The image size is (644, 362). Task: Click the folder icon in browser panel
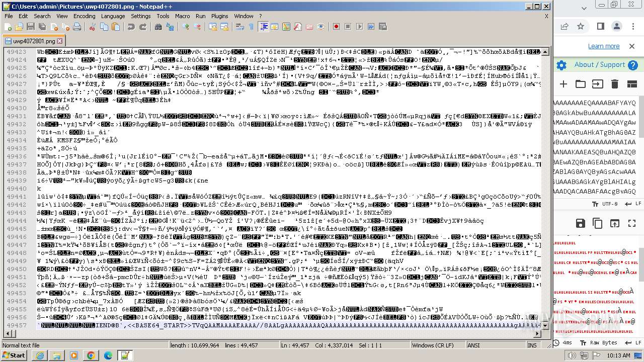pyautogui.click(x=581, y=84)
